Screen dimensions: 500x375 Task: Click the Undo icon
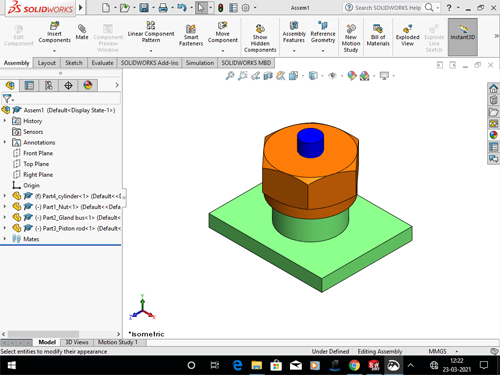[x=182, y=7]
